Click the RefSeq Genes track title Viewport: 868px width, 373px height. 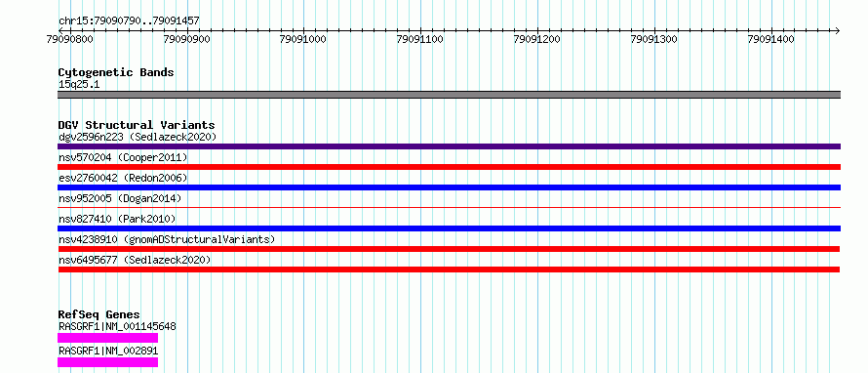click(x=99, y=314)
